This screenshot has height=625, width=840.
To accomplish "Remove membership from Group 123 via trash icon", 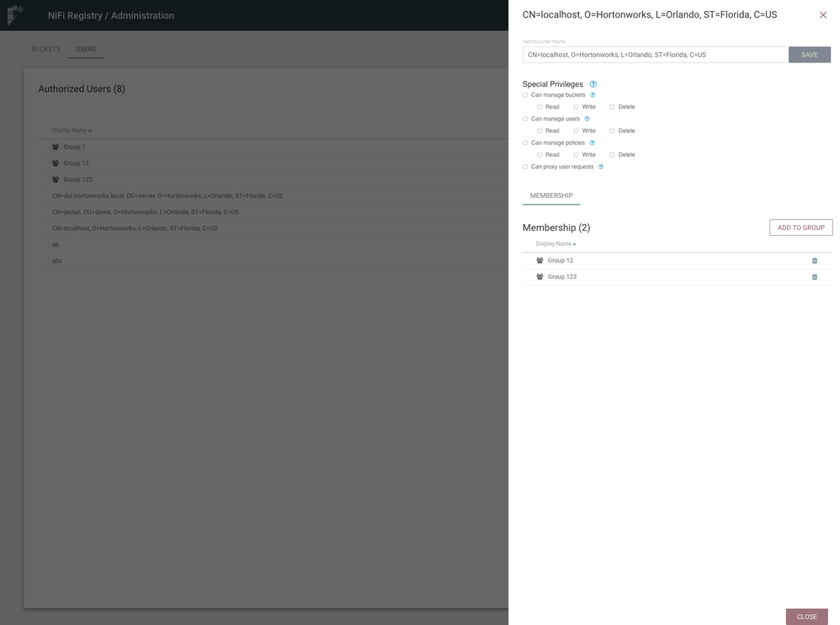I will coord(814,277).
